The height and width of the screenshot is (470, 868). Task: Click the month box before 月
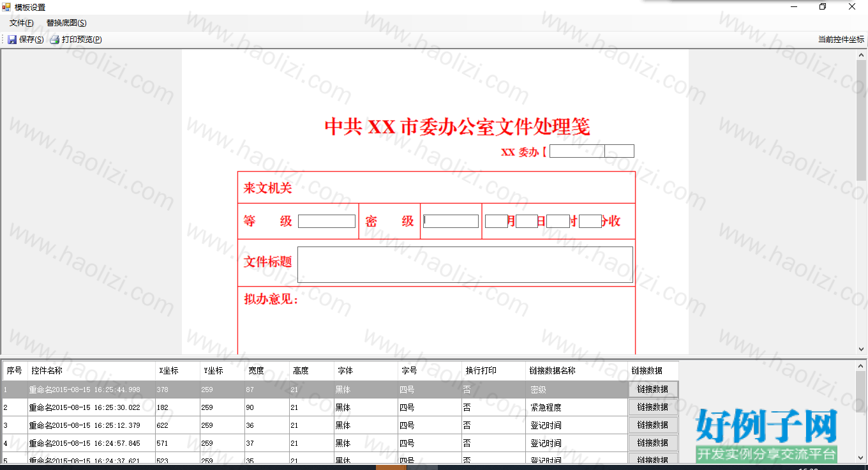(x=496, y=222)
